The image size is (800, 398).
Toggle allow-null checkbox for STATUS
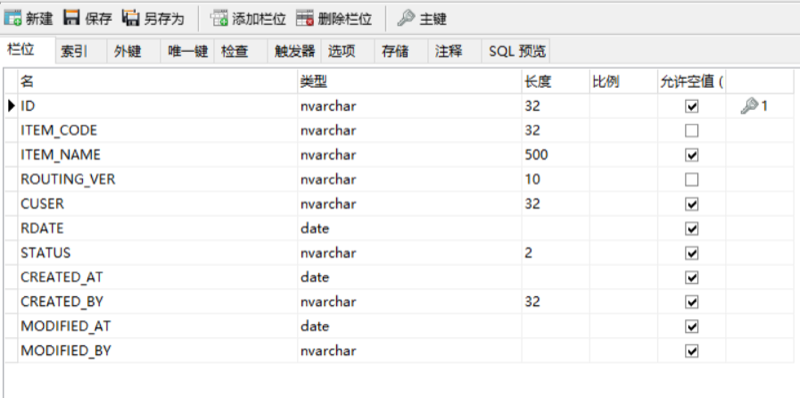pyautogui.click(x=692, y=253)
